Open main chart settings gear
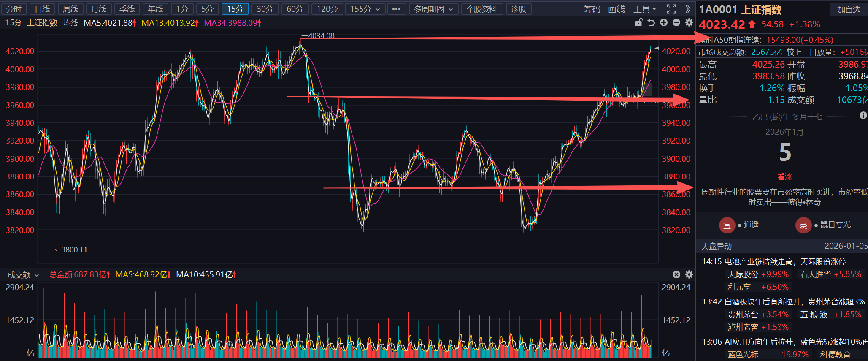This screenshot has width=868, height=361. [689, 23]
